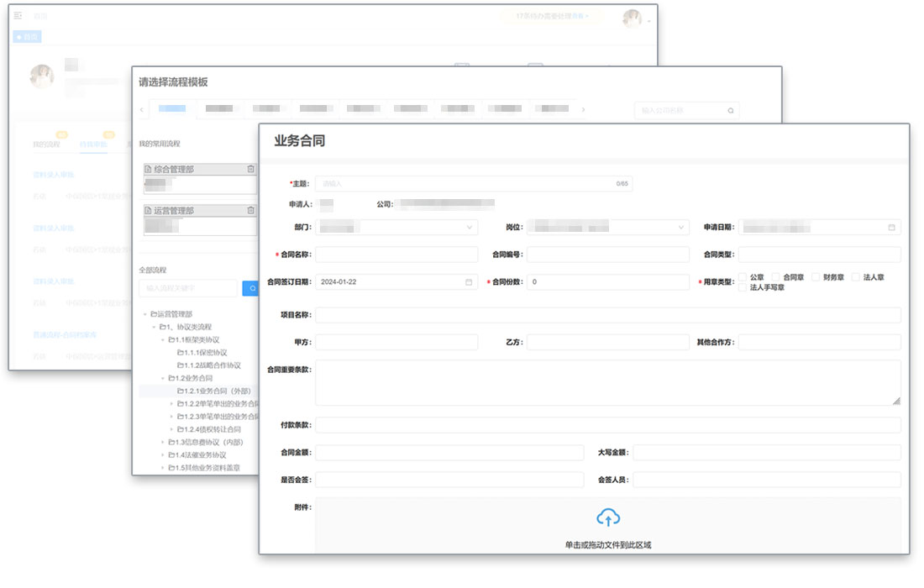The image size is (924, 588).
Task: Open calendar icon in 合同签订日期 field
Action: tap(469, 282)
